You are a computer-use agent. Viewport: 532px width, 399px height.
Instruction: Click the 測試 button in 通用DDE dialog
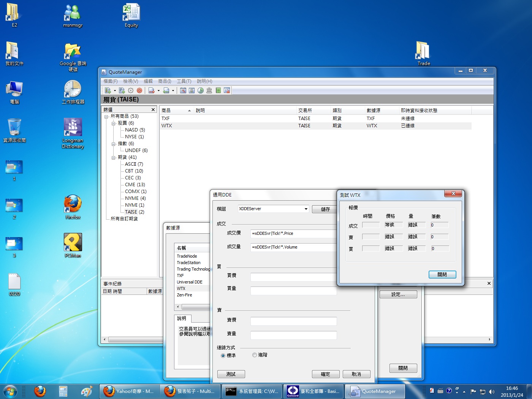[x=231, y=374]
